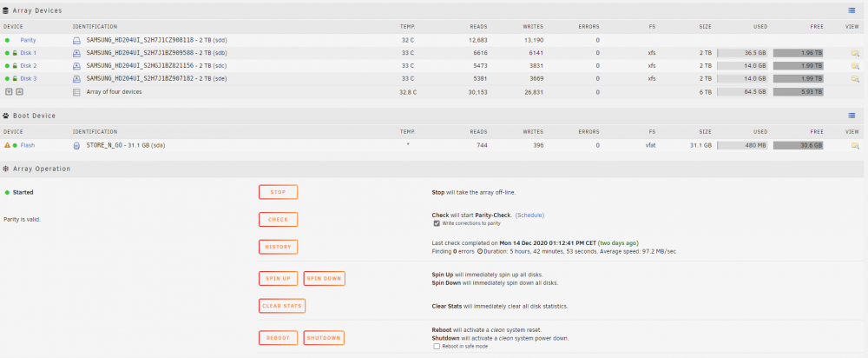
Task: Click the Disk 3 drive identification icon
Action: [77, 79]
